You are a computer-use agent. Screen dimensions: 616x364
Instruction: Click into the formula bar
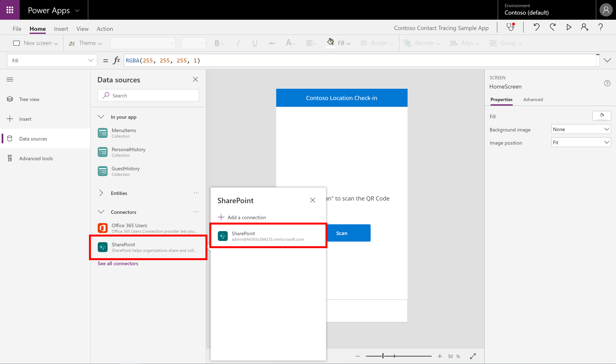(x=360, y=61)
